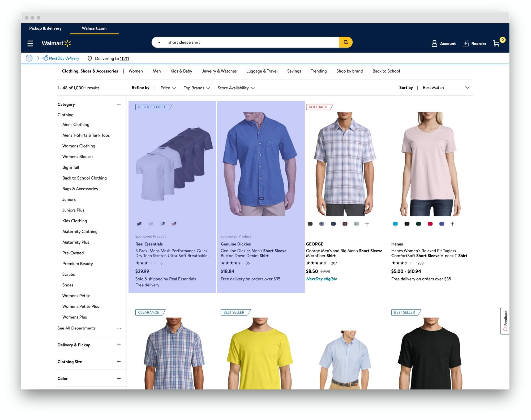Screen dimensions: 531x420
Task: Select Mens T-Shirts & Tank Tops category
Action: [86, 135]
